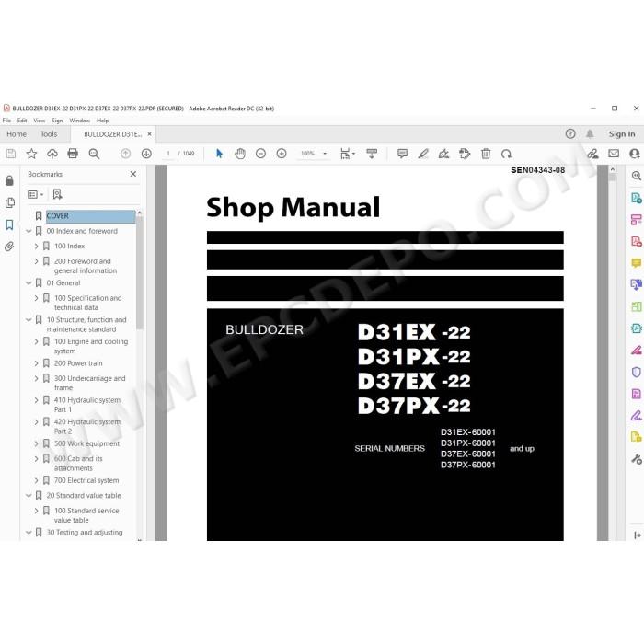Add a comment note with the speech bubble icon
This screenshot has width=644, height=644.
coord(403,154)
